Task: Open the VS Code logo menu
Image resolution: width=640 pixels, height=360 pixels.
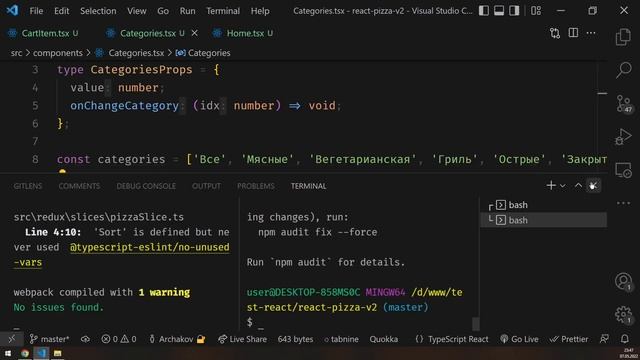Action: (x=12, y=10)
